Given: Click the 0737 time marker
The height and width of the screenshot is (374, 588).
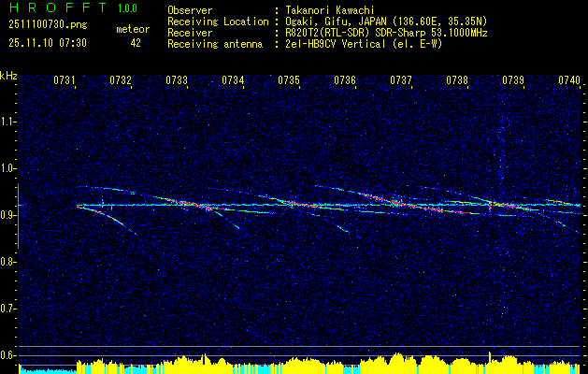Looking at the screenshot, I should point(401,80).
